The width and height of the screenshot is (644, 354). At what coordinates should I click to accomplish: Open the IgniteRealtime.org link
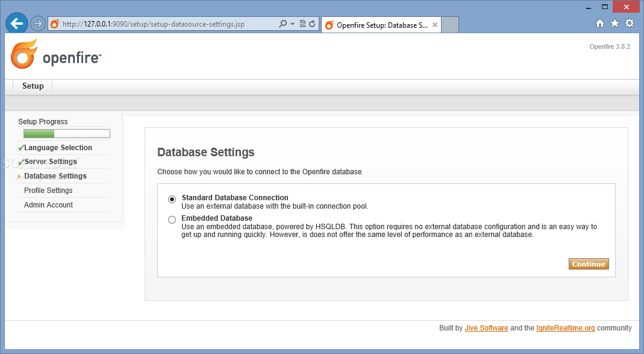(x=565, y=328)
